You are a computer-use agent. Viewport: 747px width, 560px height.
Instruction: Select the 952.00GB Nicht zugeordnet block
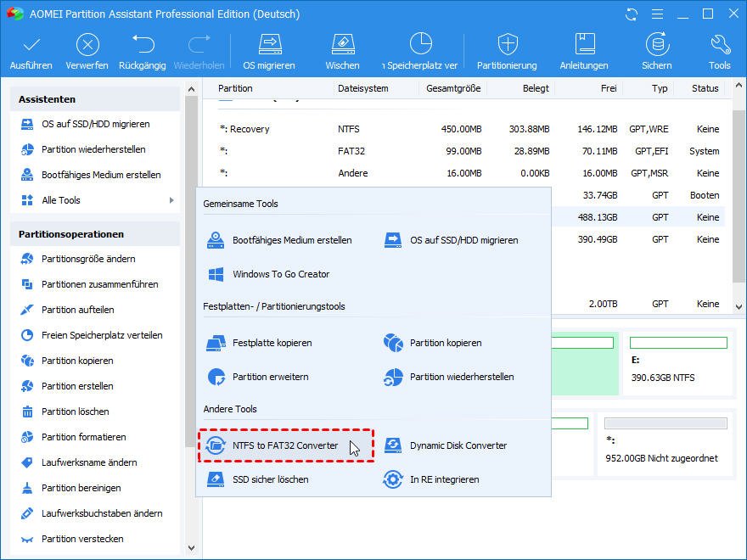pyautogui.click(x=666, y=445)
